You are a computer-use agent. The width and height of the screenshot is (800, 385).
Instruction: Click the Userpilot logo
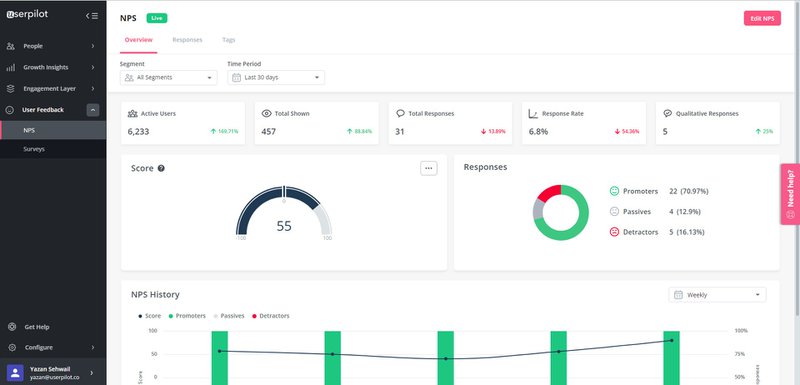27,15
